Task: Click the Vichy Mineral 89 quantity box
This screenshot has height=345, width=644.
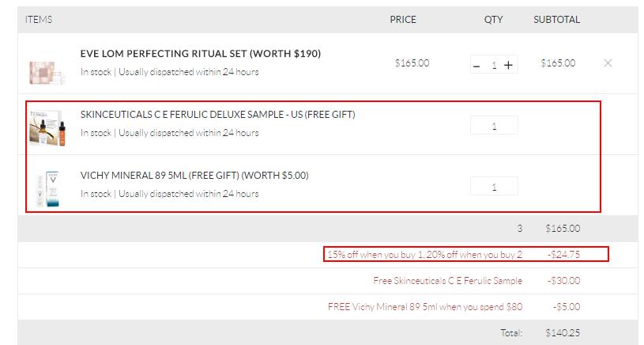Action: pyautogui.click(x=494, y=187)
